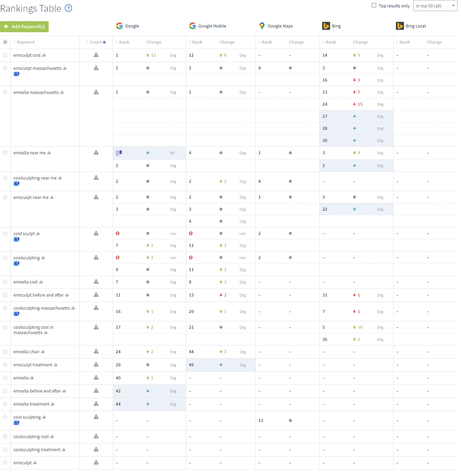Click local store icon under coolsculpting near me

pyautogui.click(x=16, y=183)
